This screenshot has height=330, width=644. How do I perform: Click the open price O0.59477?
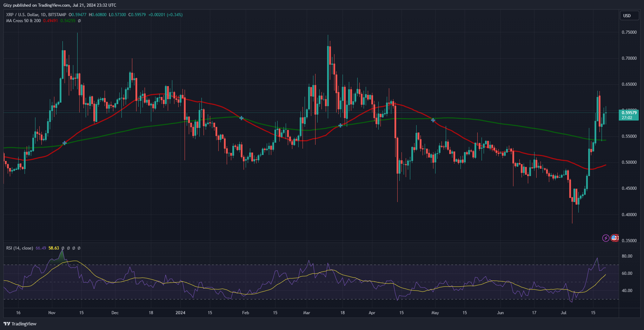coord(78,15)
